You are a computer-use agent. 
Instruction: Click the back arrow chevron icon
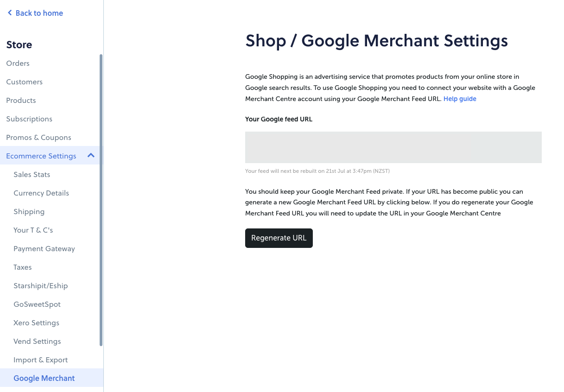tap(10, 13)
